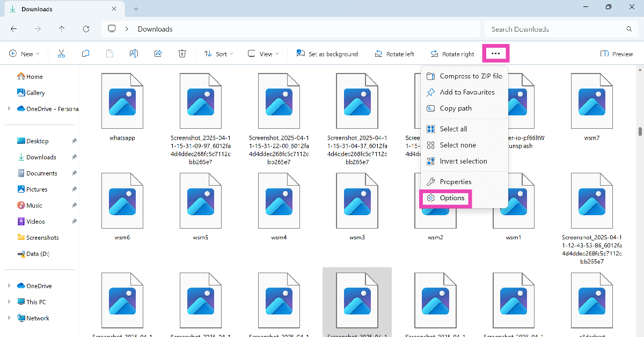Click the Share icon in toolbar

(x=158, y=54)
